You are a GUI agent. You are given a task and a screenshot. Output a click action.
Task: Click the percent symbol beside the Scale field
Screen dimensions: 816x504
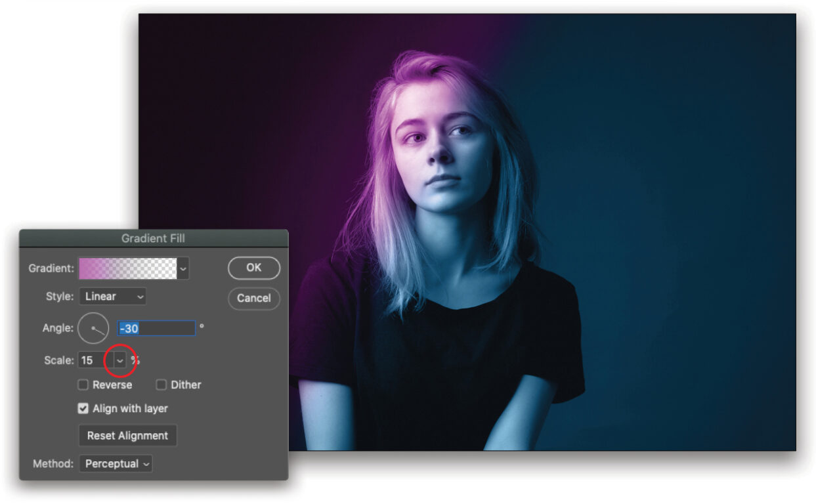[135, 360]
